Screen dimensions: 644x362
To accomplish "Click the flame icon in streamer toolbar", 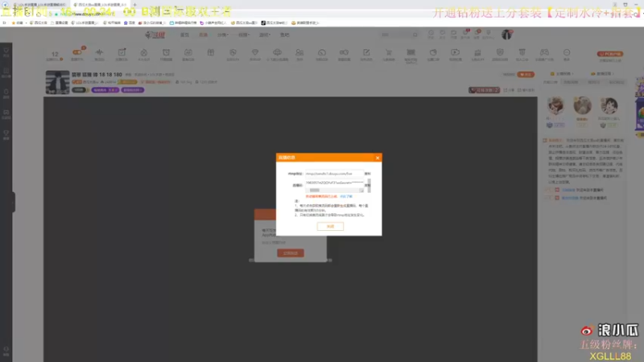I will click(x=144, y=54).
